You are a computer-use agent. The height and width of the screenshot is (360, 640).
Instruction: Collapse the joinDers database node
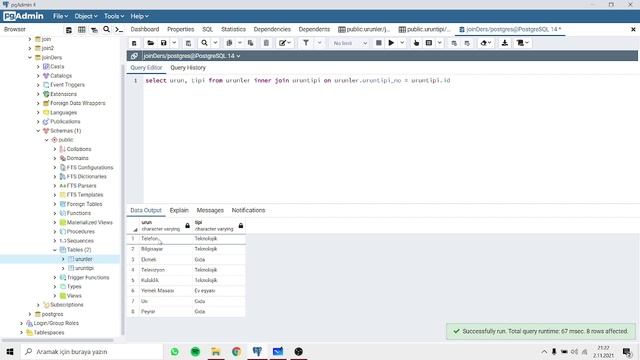point(30,58)
